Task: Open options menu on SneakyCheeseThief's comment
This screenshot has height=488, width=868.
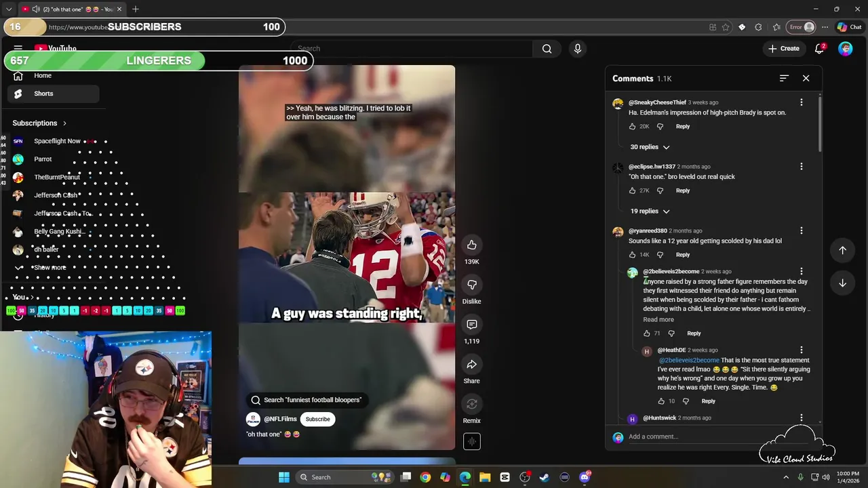Action: pos(801,102)
